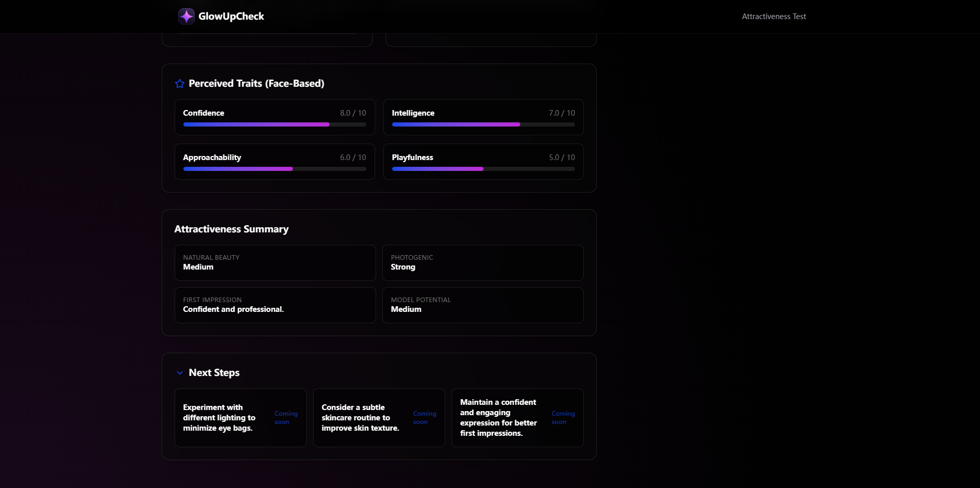Select the star icon beside Perceived Traits
Viewport: 980px width, 488px height.
pyautogui.click(x=179, y=83)
